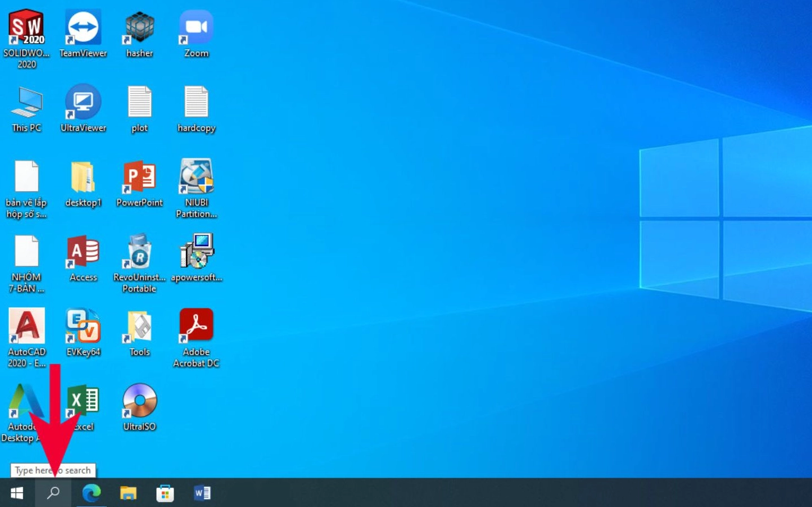Select the TeamViewer shortcut icon

pos(83,27)
